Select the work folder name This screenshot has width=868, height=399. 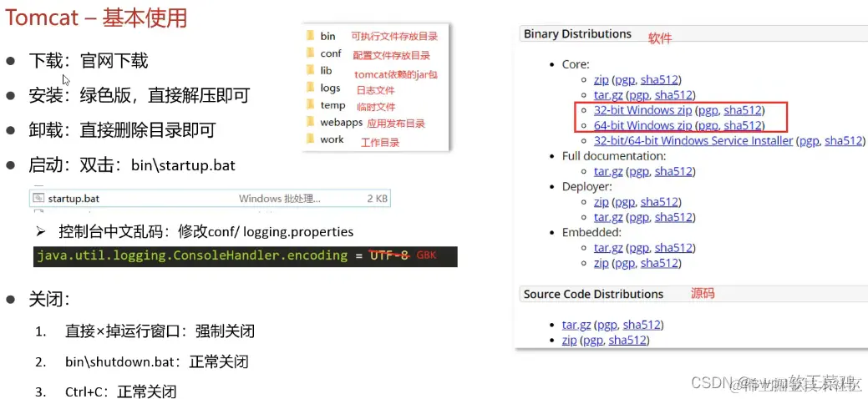click(x=332, y=139)
